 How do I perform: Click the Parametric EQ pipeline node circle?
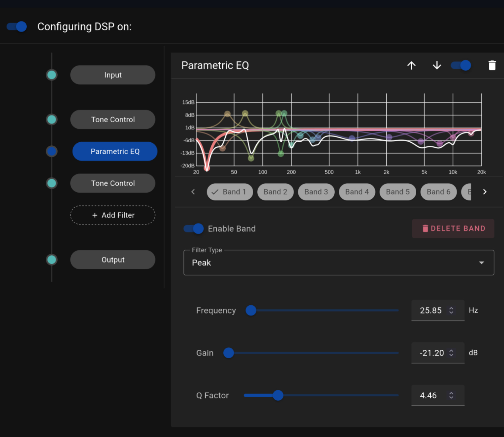(x=52, y=151)
